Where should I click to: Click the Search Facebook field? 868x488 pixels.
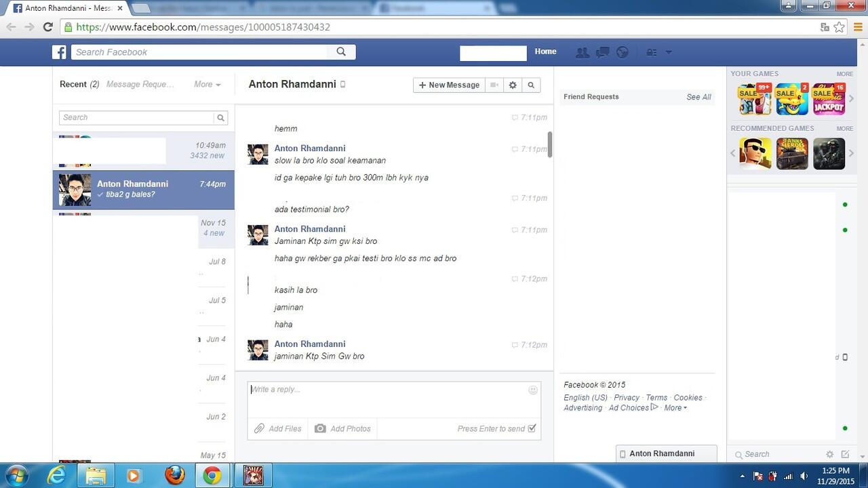pyautogui.click(x=200, y=52)
